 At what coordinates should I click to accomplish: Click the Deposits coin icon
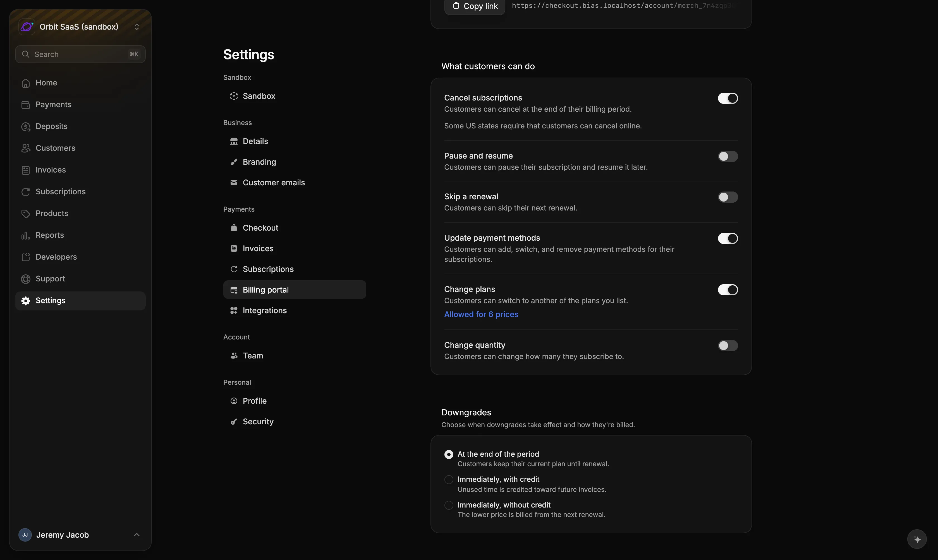(x=26, y=127)
